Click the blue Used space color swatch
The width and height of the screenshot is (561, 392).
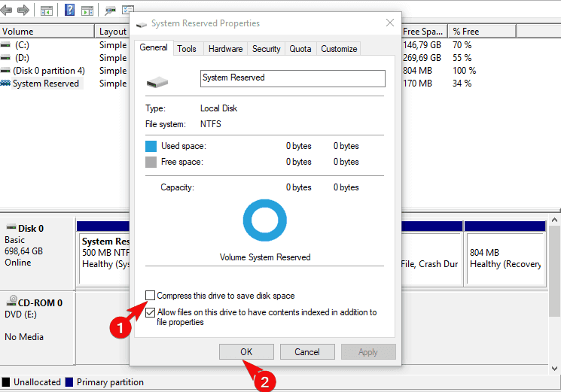(x=151, y=146)
